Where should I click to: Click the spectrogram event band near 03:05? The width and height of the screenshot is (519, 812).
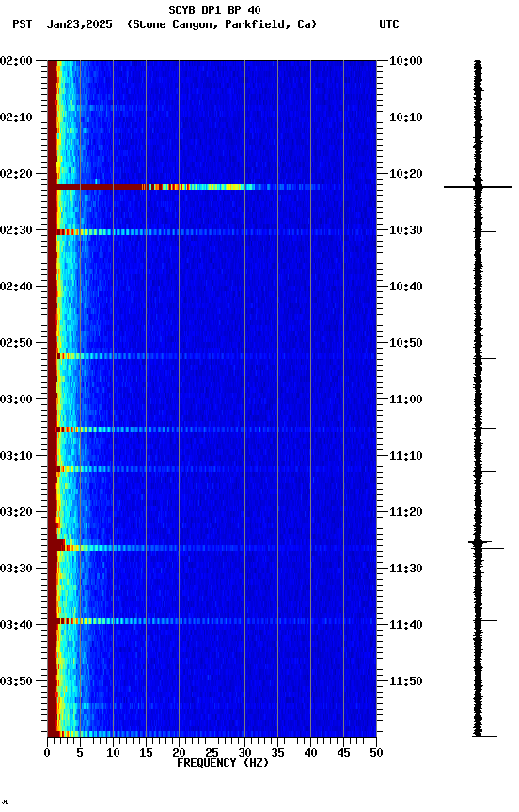pos(212,429)
